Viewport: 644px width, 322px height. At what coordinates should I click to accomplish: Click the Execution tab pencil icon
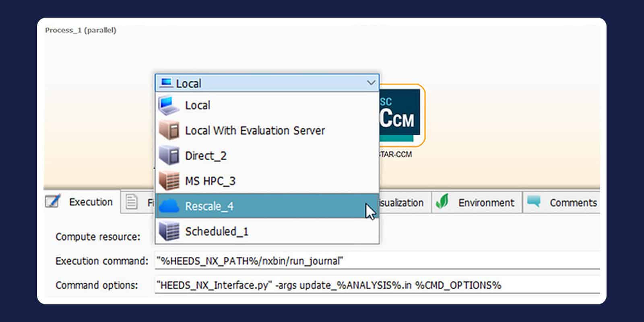point(53,201)
